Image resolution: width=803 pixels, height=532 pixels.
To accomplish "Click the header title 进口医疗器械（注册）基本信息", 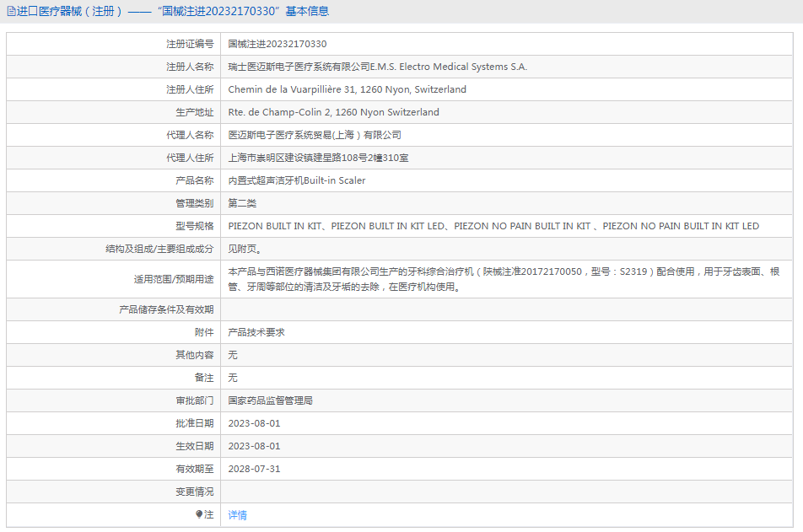I will (173, 11).
